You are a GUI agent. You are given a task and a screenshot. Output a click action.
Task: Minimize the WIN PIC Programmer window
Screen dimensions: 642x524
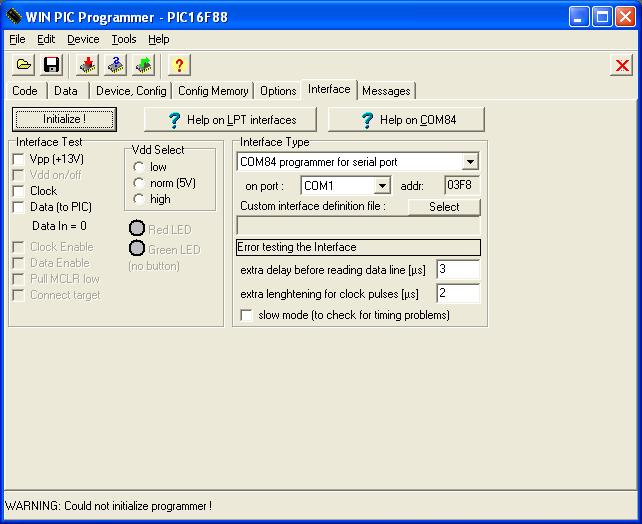[579, 17]
